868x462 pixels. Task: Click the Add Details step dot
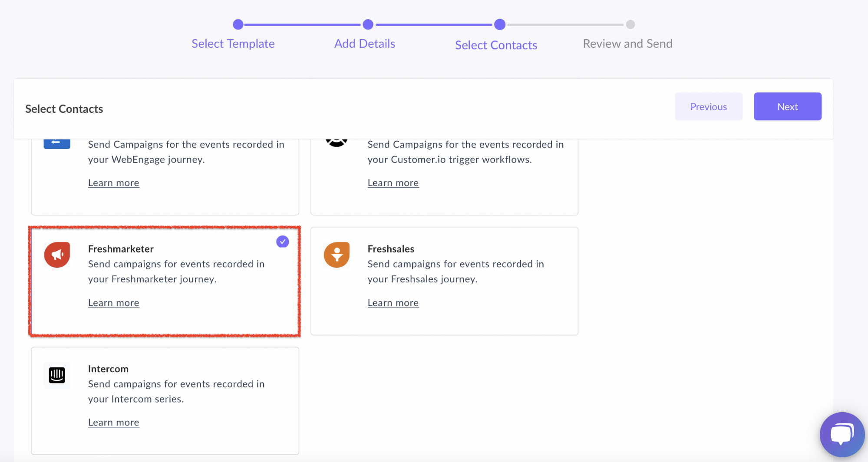(368, 24)
